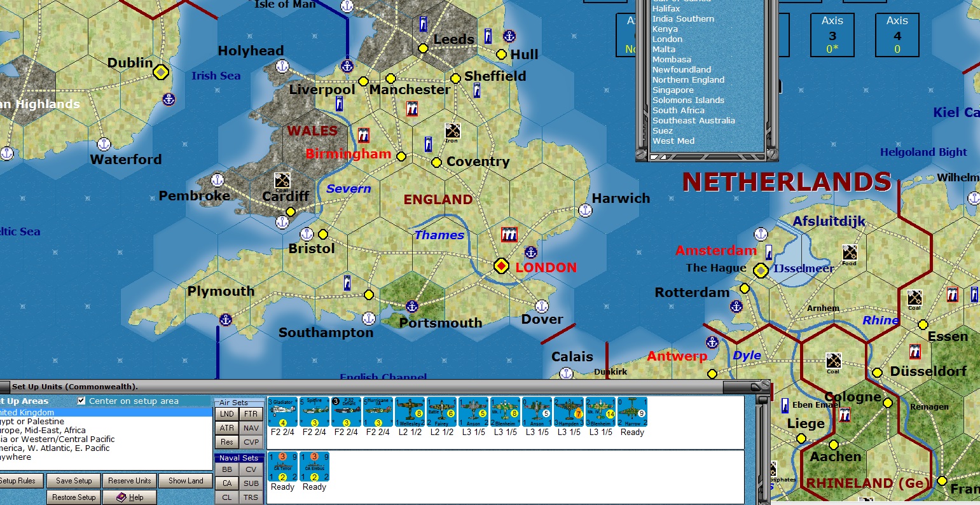Screen dimensions: 980x505
Task: Select the Spitfire fighter unit counter
Action: (x=314, y=412)
